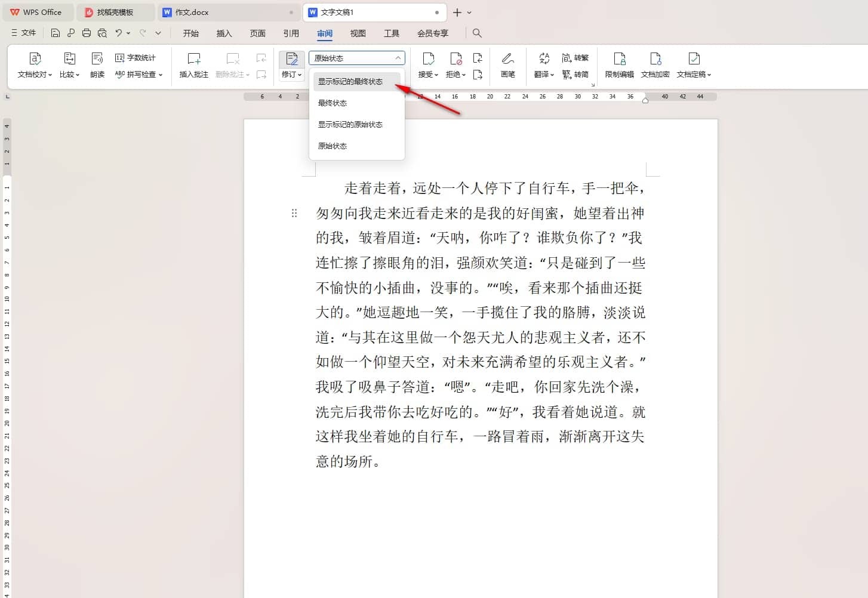Expand the 文档定稿 dropdown arrow
The image size is (868, 598).
(709, 75)
